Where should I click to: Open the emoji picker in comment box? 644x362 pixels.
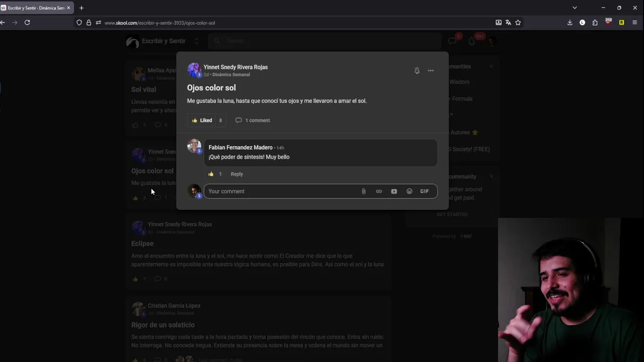[x=410, y=191]
